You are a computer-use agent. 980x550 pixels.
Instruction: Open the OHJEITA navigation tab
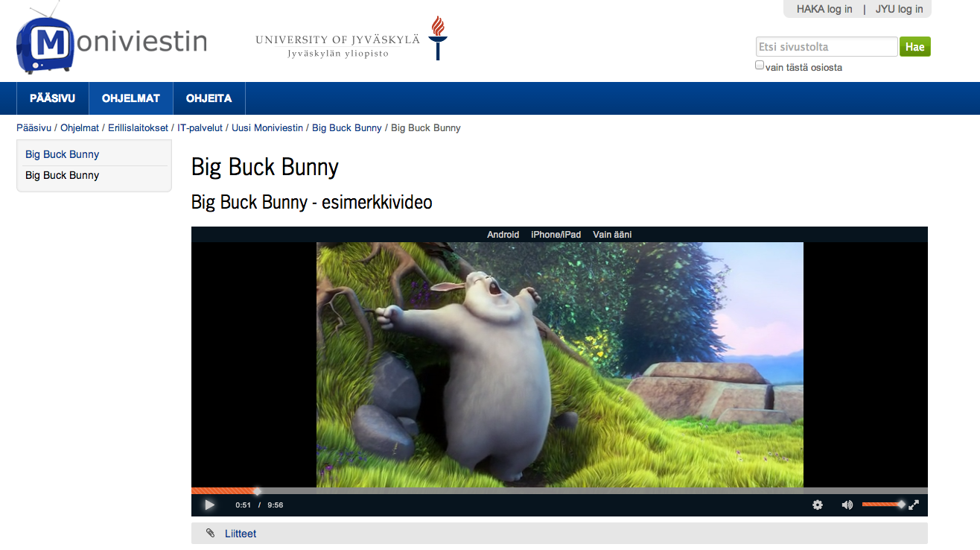coord(209,98)
